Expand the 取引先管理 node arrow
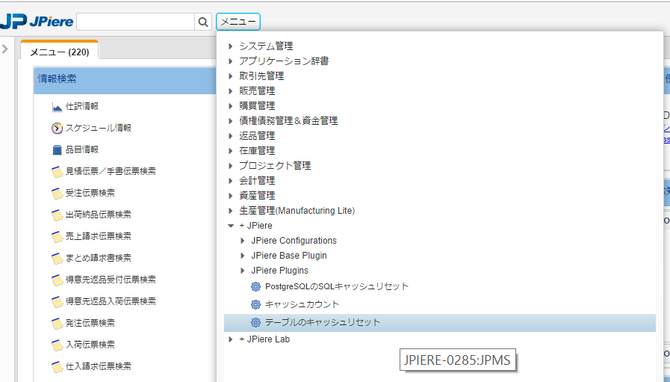Image resolution: width=670 pixels, height=382 pixels. [231, 76]
